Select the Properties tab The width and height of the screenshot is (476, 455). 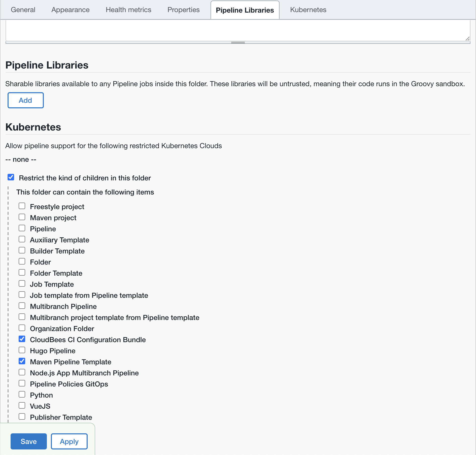(183, 10)
